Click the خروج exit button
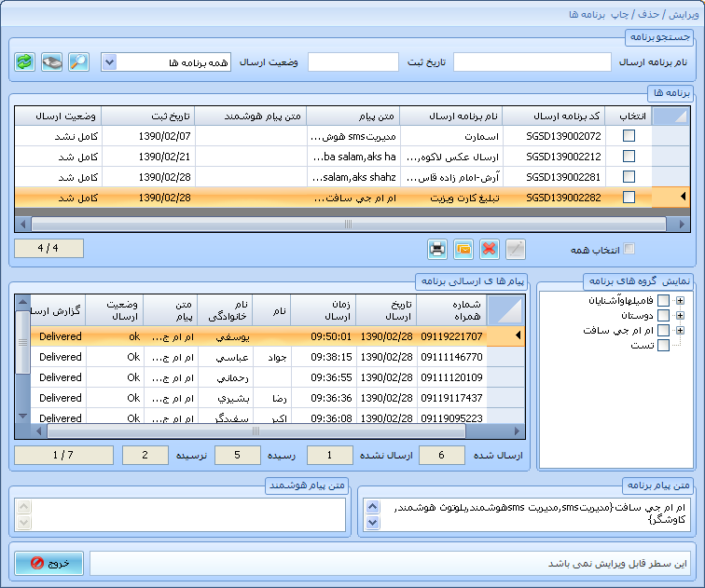705x588 pixels. click(49, 563)
